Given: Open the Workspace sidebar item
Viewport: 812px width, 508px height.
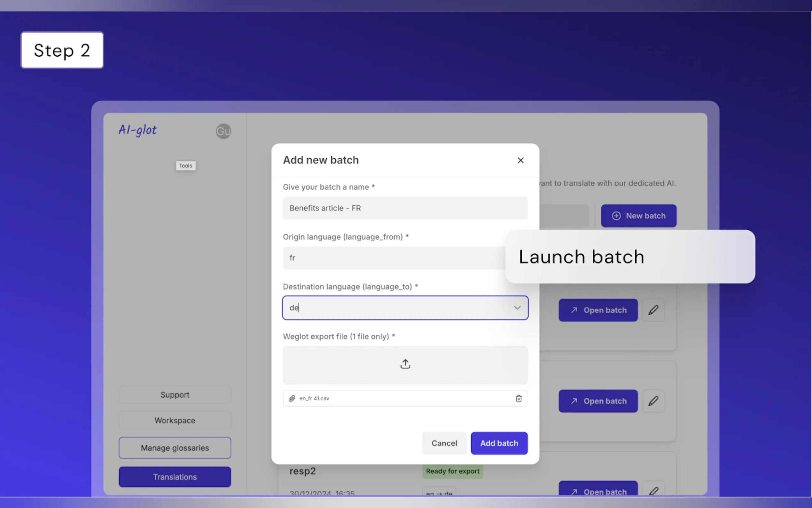Looking at the screenshot, I should click(x=175, y=420).
